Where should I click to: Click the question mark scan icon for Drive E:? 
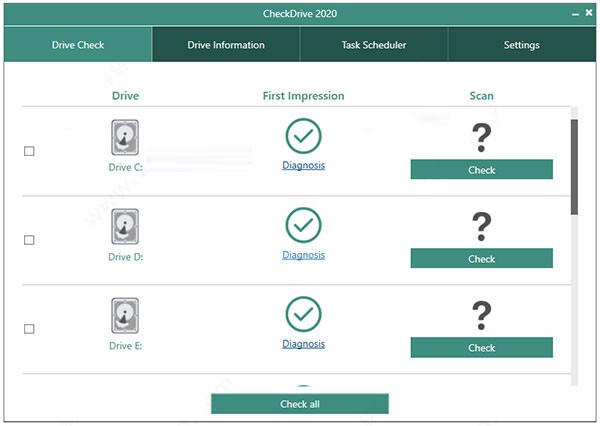(x=481, y=316)
